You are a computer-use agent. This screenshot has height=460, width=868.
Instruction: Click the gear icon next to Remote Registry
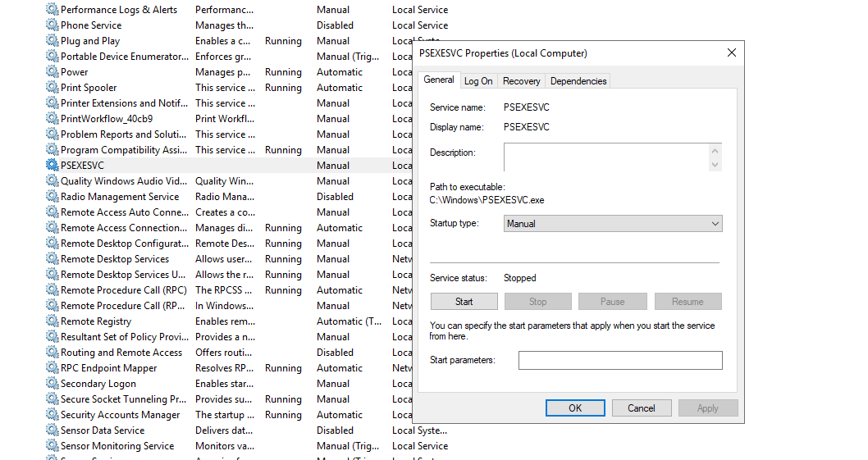pyautogui.click(x=53, y=321)
